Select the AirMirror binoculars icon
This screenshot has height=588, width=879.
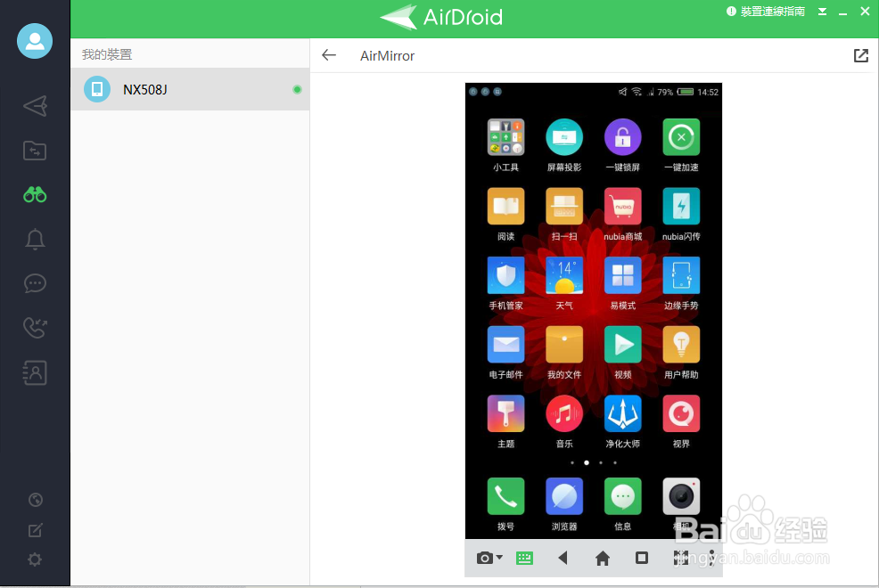click(x=35, y=194)
